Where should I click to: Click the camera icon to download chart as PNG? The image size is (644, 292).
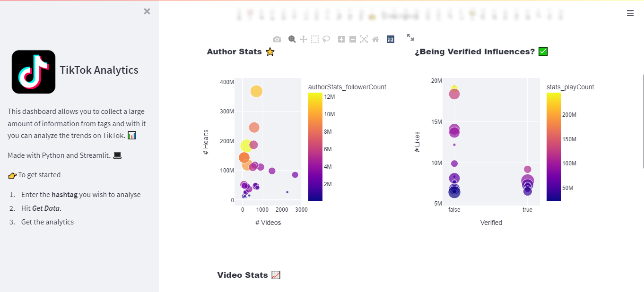(x=277, y=39)
